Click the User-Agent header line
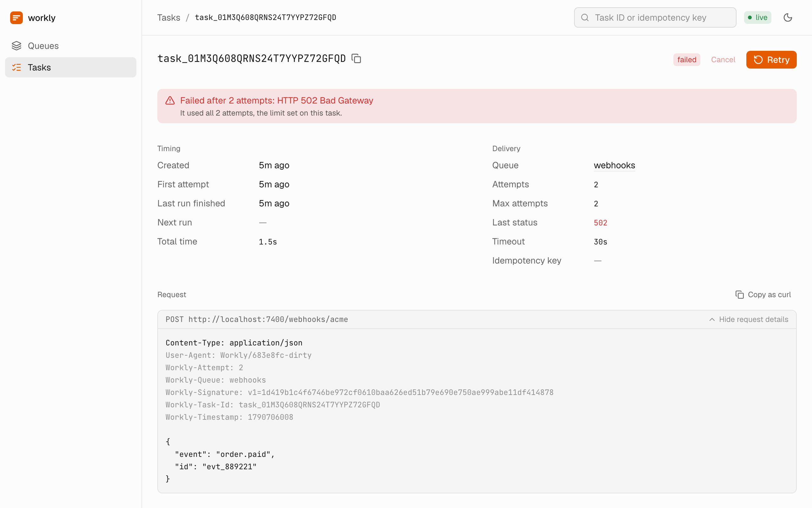 pyautogui.click(x=239, y=356)
